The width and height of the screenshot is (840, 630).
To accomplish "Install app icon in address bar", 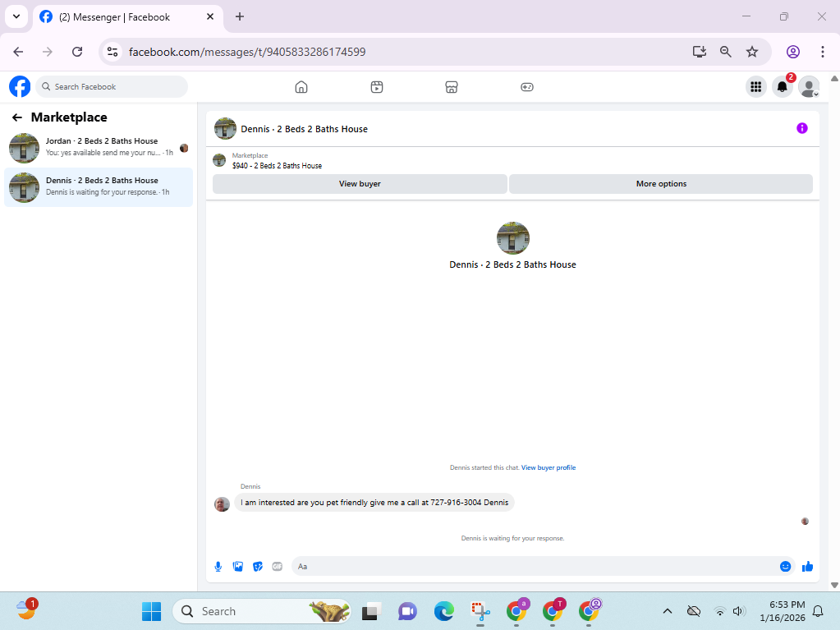I will click(x=699, y=52).
